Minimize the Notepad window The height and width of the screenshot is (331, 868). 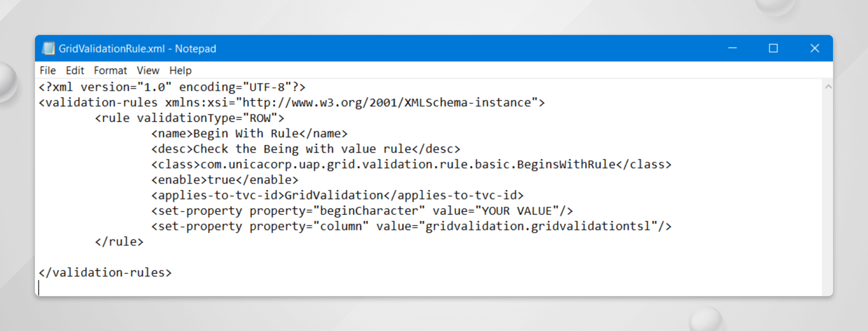(x=732, y=48)
